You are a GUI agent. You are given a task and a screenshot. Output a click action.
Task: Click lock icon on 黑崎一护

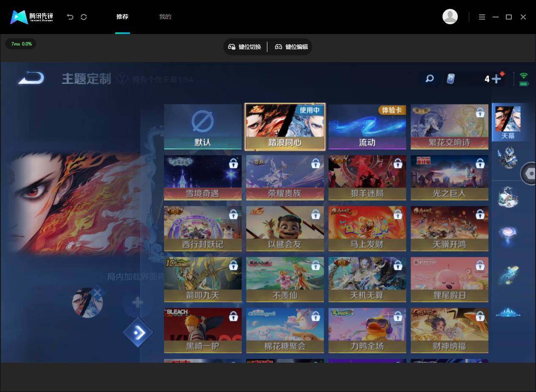pyautogui.click(x=233, y=317)
